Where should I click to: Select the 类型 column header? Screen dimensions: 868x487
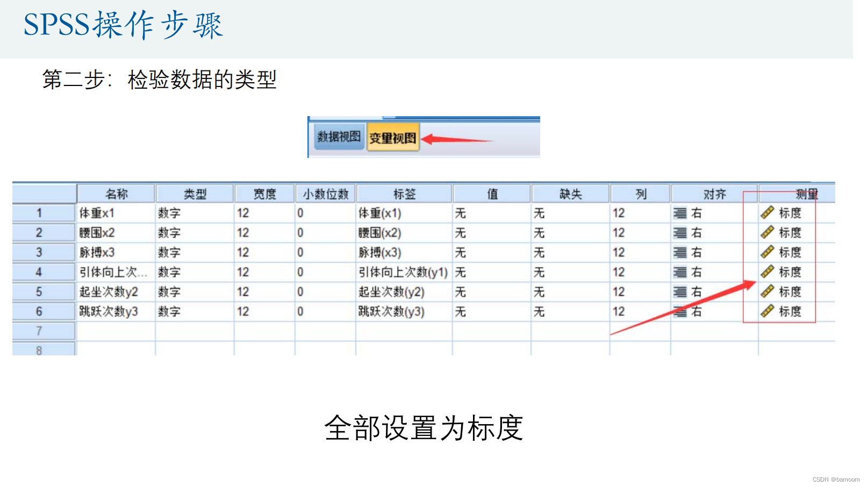[195, 194]
